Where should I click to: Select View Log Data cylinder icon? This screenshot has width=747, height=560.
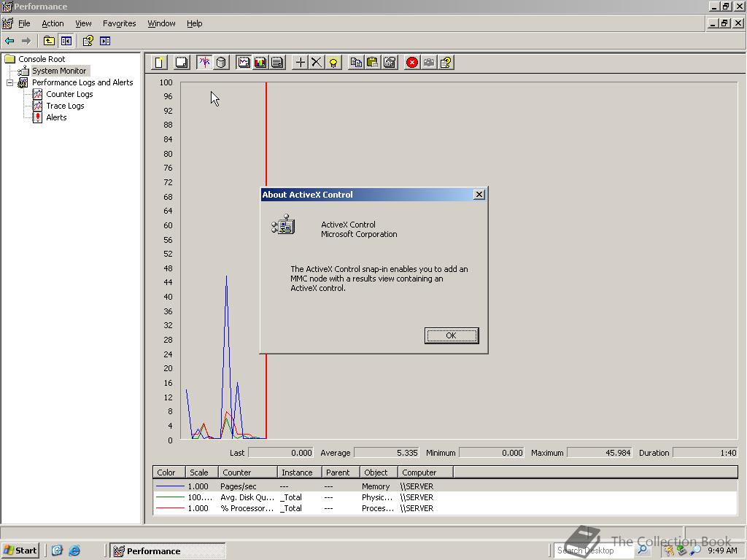click(x=221, y=63)
